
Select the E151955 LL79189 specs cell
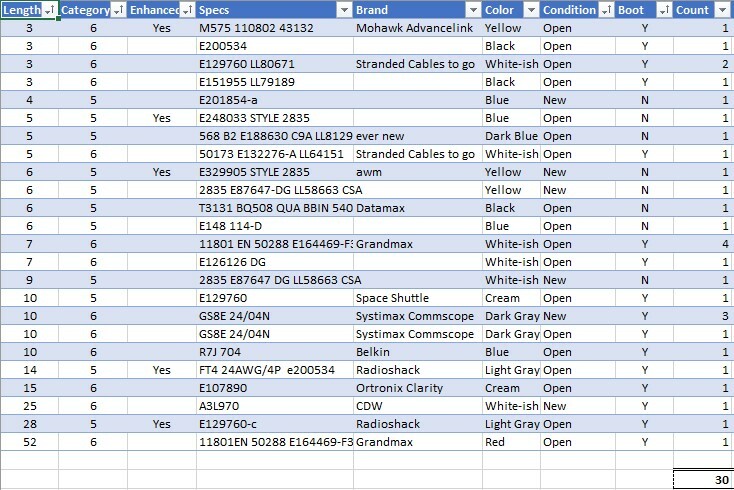(x=275, y=82)
